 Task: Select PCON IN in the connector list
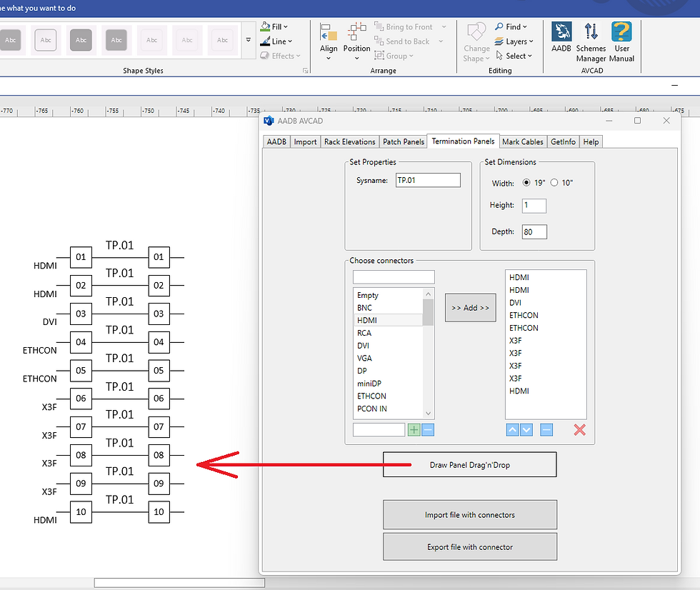[389, 409]
